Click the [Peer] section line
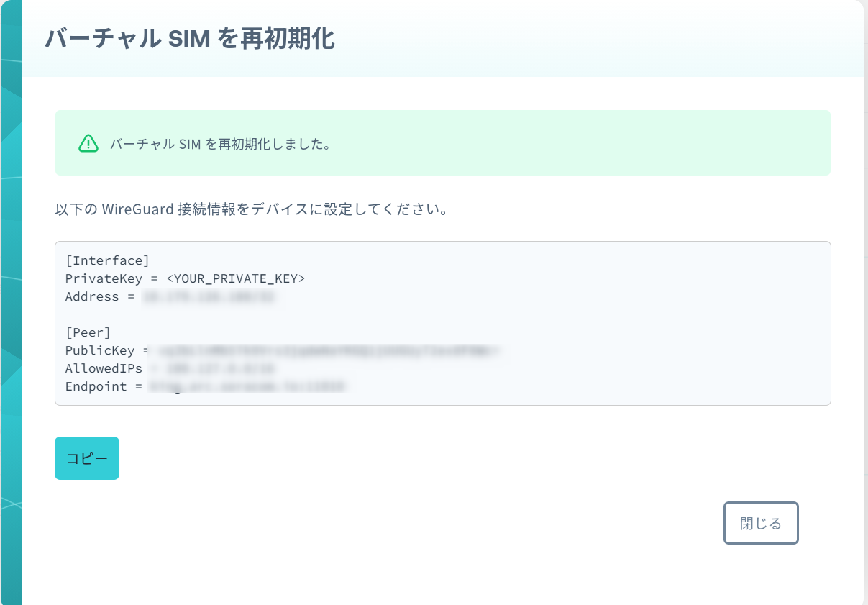The image size is (868, 605). click(88, 332)
